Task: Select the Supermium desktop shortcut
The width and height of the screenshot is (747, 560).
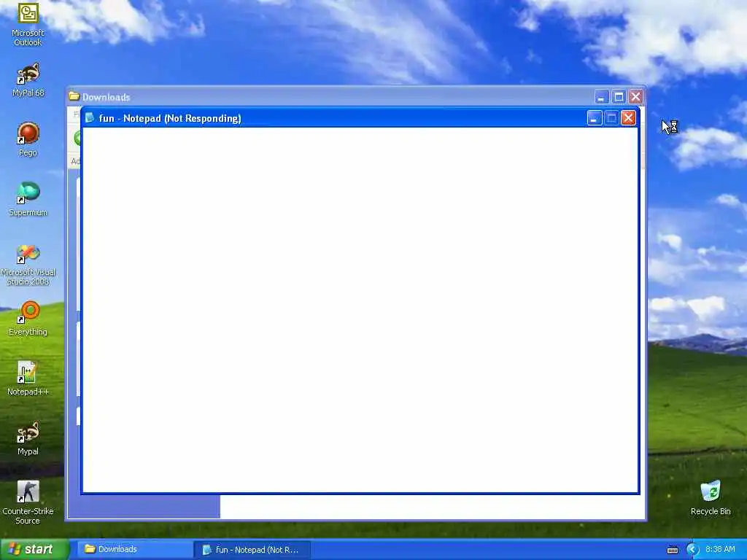Action: [28, 200]
